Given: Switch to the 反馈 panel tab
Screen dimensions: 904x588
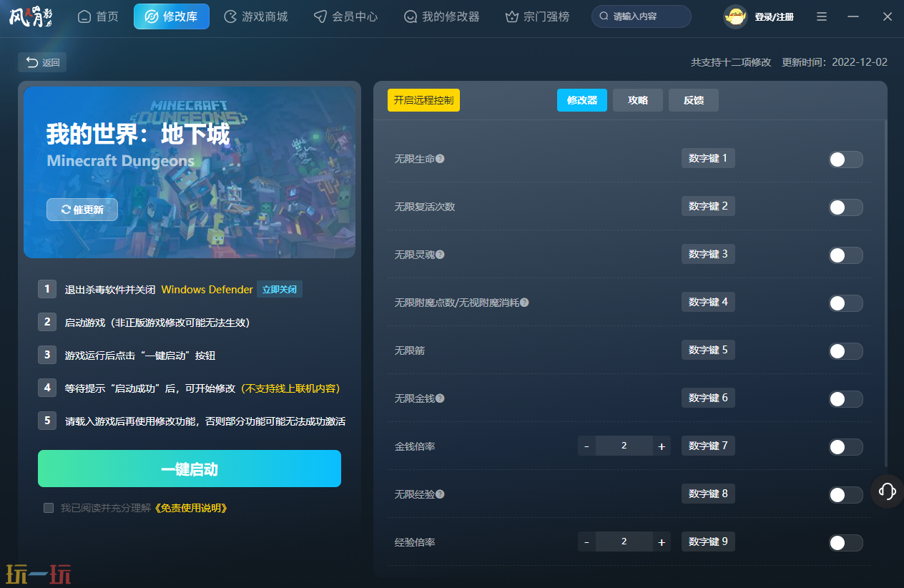Looking at the screenshot, I should pos(694,100).
